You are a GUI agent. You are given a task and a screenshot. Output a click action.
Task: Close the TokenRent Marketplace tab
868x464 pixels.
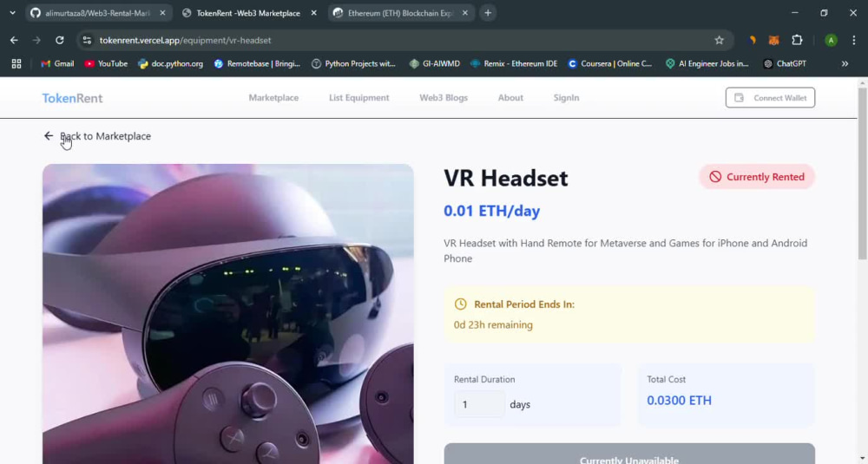coord(314,13)
